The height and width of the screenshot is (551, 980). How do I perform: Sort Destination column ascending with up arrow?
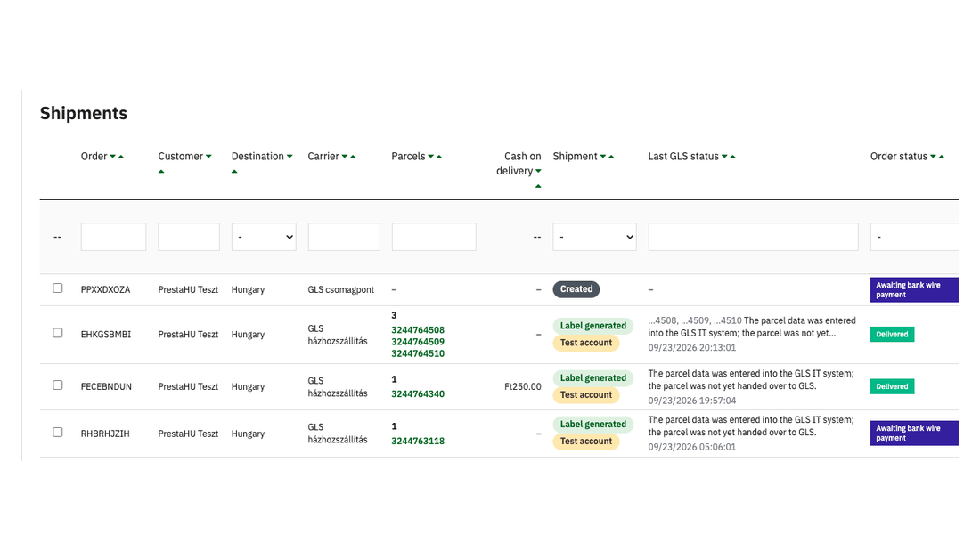[234, 172]
